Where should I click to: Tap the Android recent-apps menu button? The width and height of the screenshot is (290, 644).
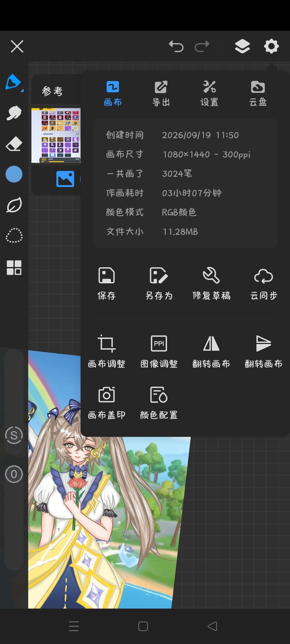click(74, 626)
